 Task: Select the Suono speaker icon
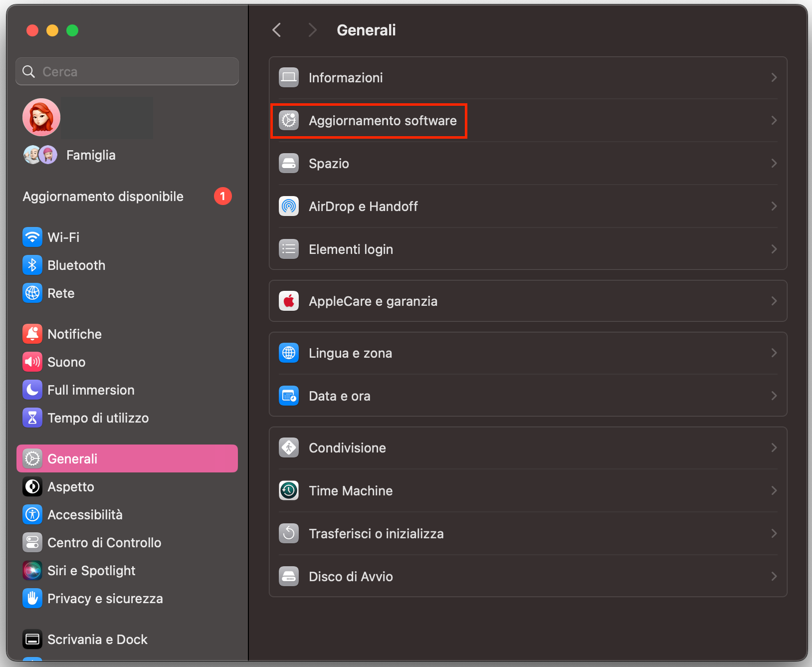point(32,362)
